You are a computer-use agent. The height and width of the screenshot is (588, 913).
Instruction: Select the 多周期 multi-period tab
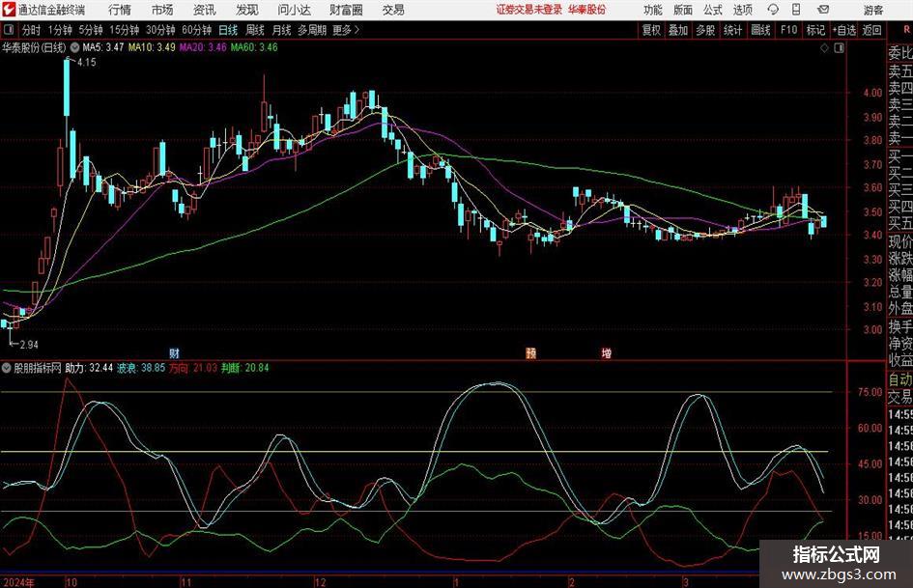coord(312,30)
